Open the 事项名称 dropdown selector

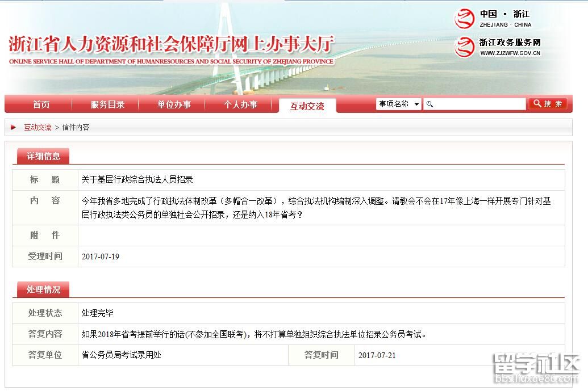tap(399, 104)
